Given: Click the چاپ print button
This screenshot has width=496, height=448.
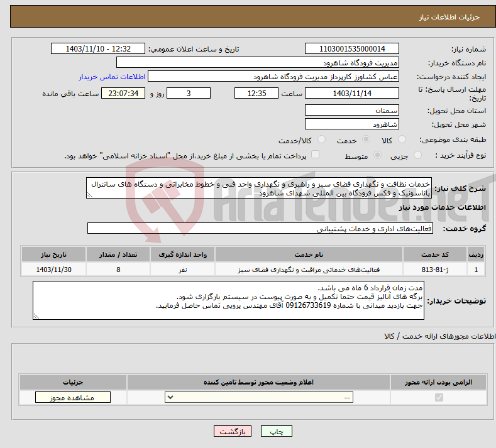Looking at the screenshot, I should [x=277, y=431].
